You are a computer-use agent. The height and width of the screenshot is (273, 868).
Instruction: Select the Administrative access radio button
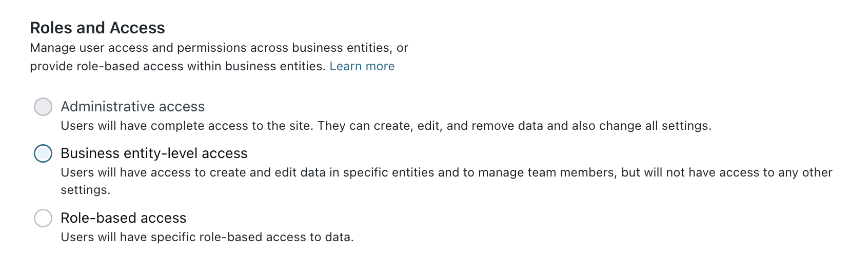pyautogui.click(x=43, y=107)
